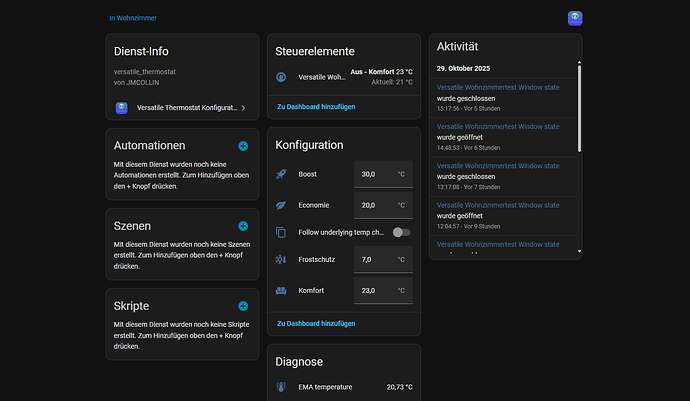Image resolution: width=690 pixels, height=401 pixels.
Task: Select the Boost rocket icon
Action: click(281, 174)
